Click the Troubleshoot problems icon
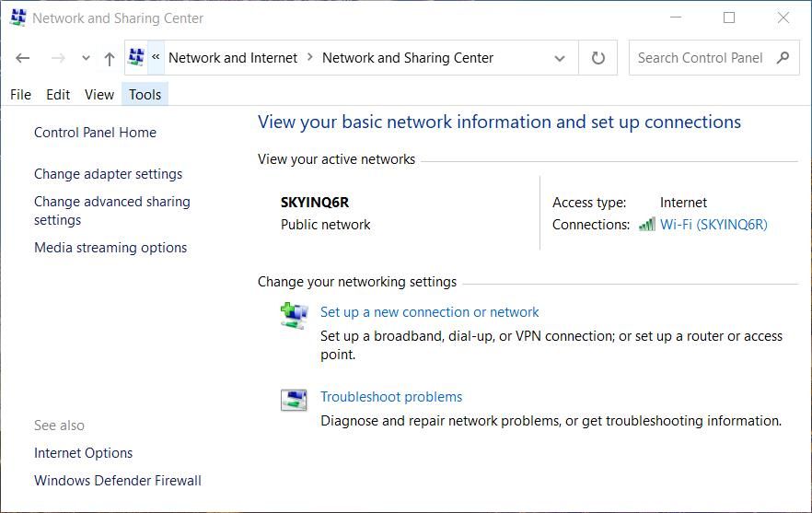This screenshot has width=812, height=513. pos(294,400)
